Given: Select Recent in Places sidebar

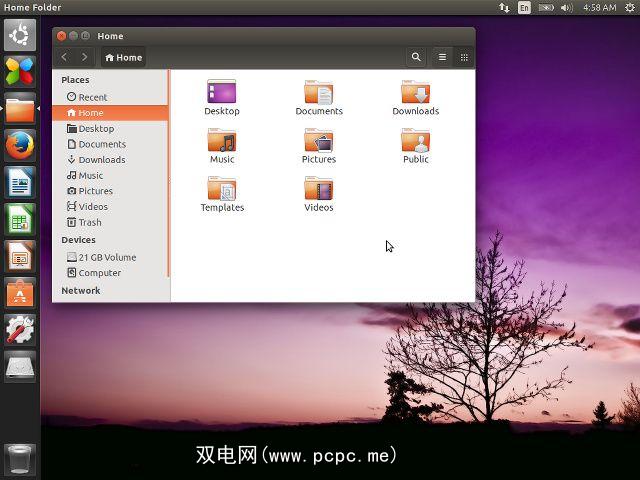Looking at the screenshot, I should [92, 97].
